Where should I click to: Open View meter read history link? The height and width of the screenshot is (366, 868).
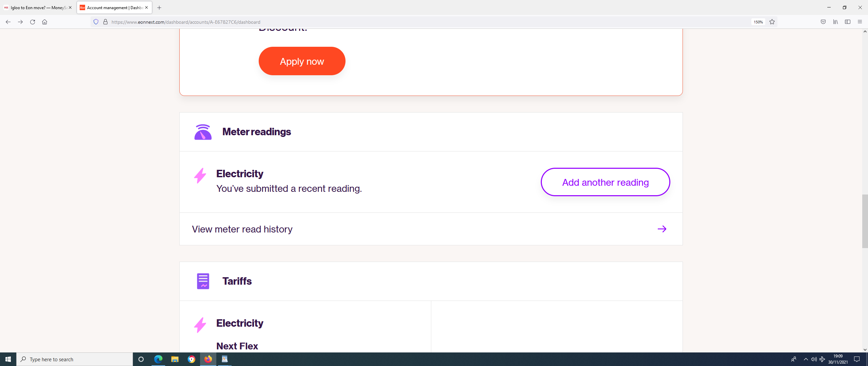tap(242, 229)
